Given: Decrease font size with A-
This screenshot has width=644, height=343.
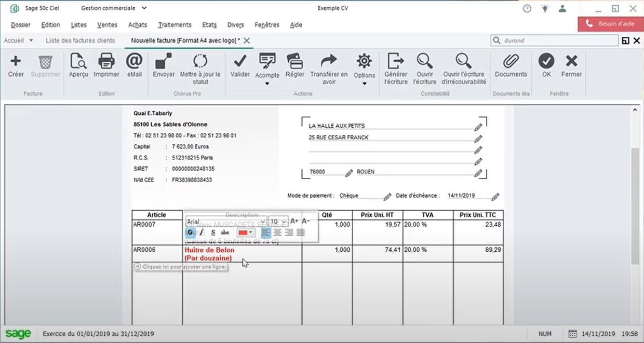Looking at the screenshot, I should (x=306, y=221).
